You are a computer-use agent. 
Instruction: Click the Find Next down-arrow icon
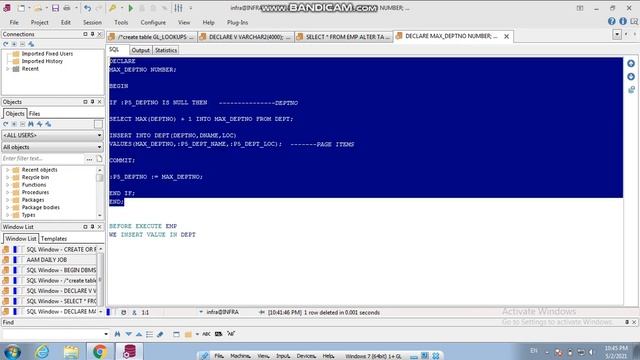point(129,334)
